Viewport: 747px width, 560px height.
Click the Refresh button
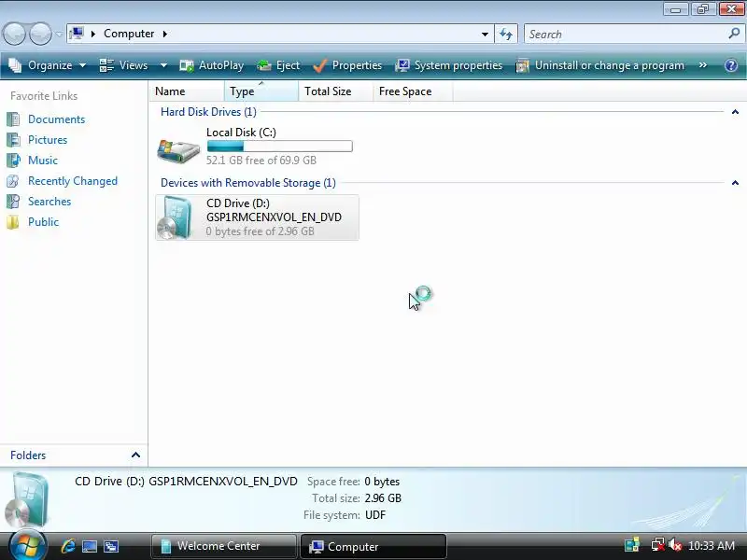[x=506, y=34]
